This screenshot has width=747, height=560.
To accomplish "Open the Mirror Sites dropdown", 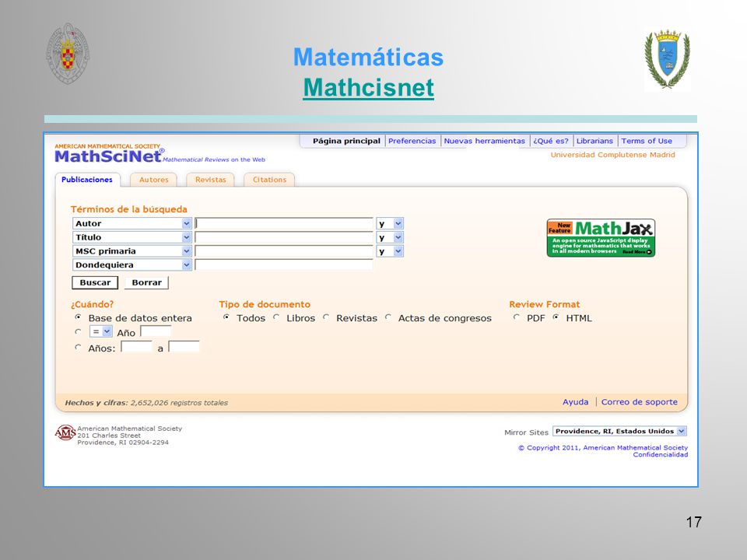I will pos(619,432).
